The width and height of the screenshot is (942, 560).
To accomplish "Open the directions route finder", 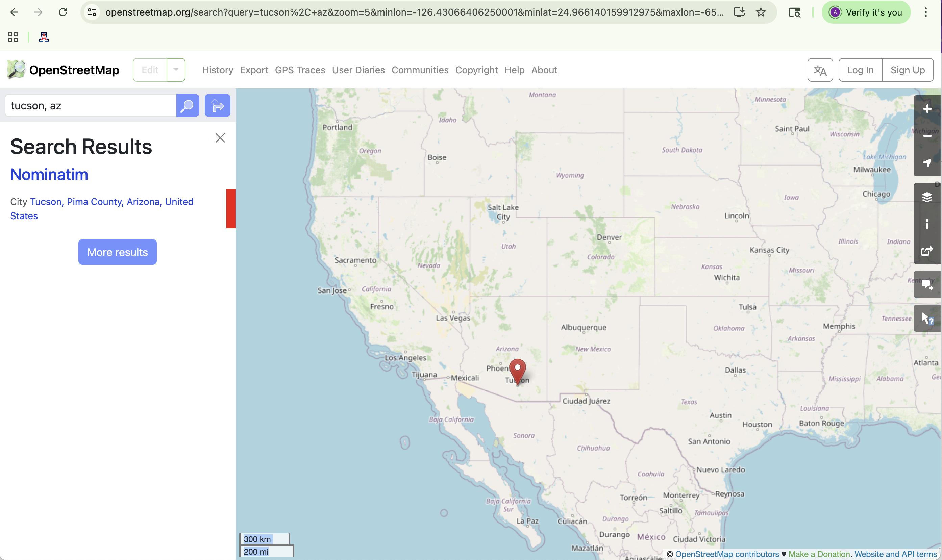I will tap(217, 106).
